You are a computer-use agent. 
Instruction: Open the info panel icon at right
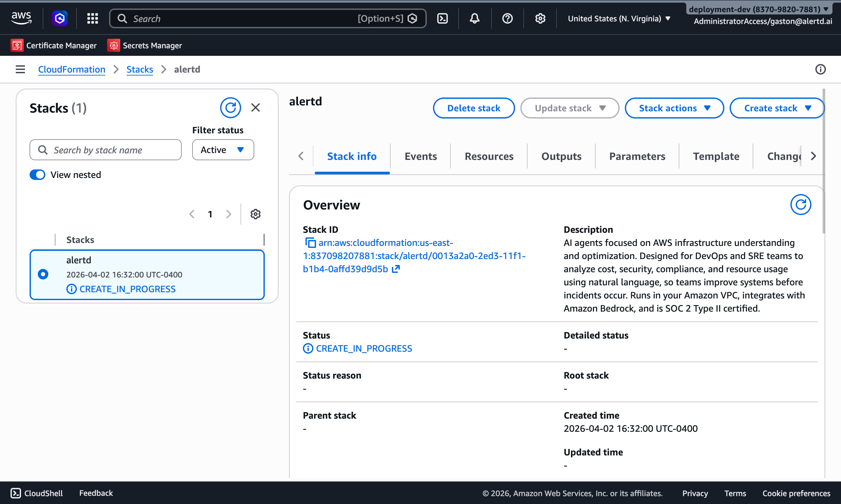pyautogui.click(x=820, y=69)
